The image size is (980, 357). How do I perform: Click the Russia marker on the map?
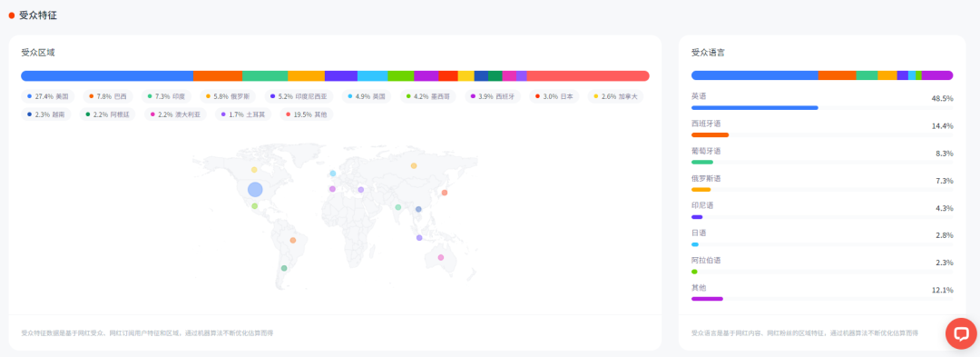pyautogui.click(x=414, y=165)
